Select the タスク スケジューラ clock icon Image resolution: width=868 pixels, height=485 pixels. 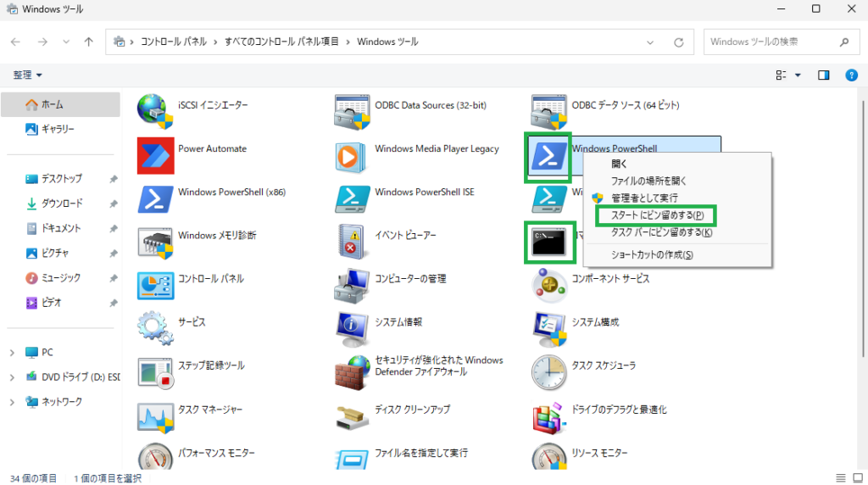tap(548, 372)
